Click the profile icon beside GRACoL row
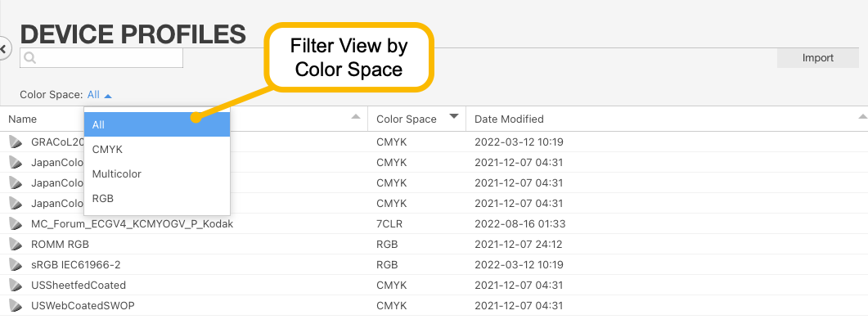The width and height of the screenshot is (868, 324). tap(16, 142)
